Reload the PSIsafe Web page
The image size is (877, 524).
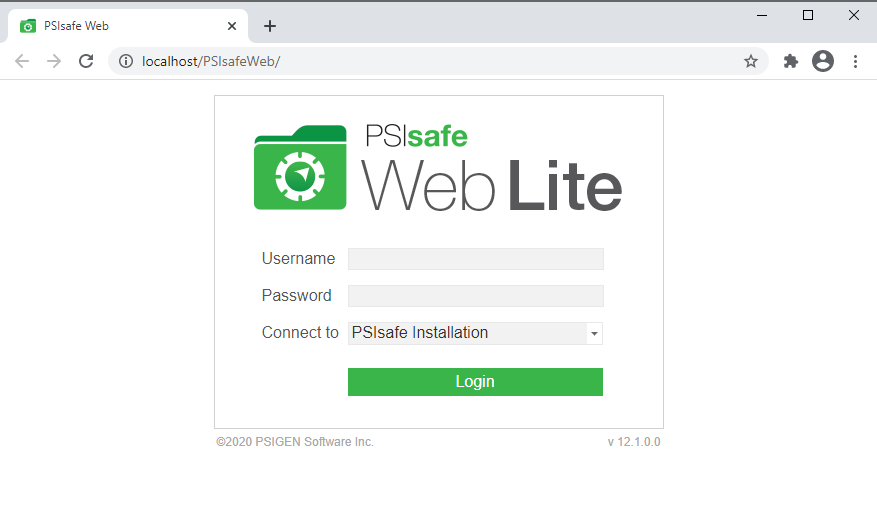(86, 61)
